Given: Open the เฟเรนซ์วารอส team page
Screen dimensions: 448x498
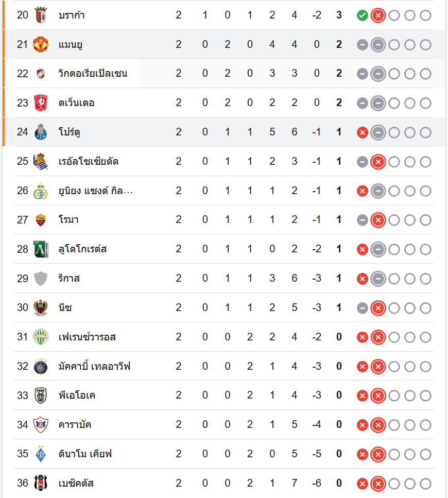Looking at the screenshot, I should [88, 337].
